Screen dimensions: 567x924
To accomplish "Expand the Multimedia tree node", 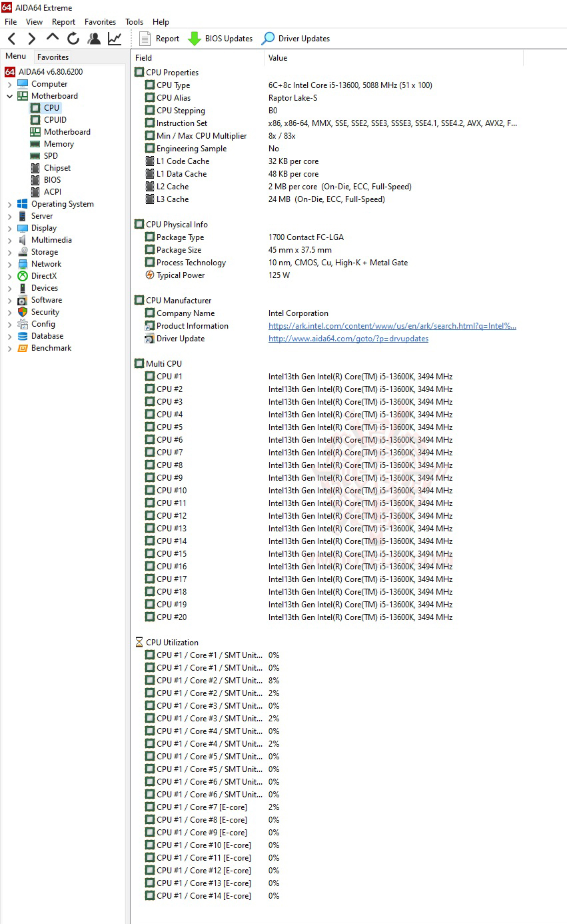I will click(9, 240).
